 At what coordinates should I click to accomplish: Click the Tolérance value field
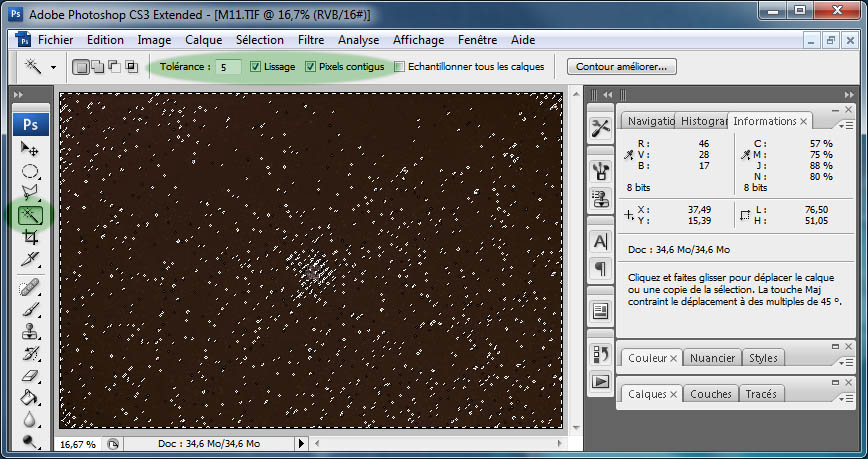228,67
